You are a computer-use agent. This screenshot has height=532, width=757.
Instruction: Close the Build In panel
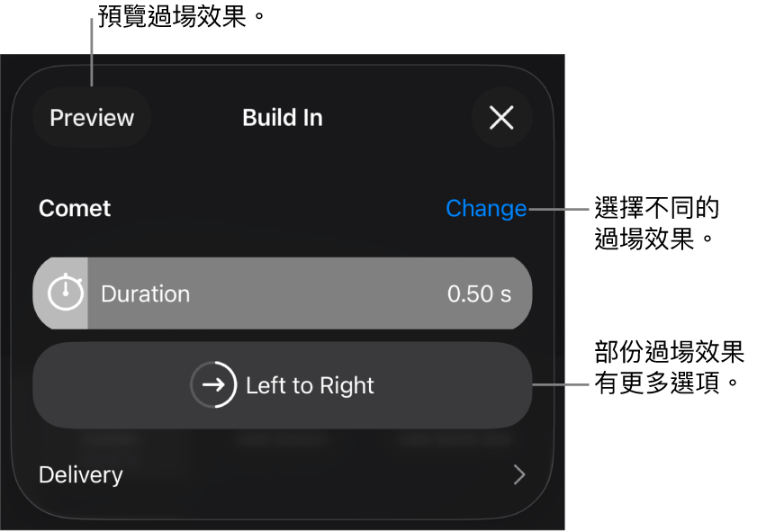[x=501, y=117]
